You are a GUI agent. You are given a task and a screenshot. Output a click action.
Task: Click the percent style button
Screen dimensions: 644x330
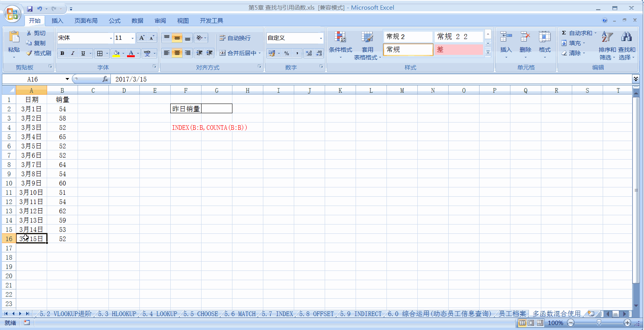(286, 53)
